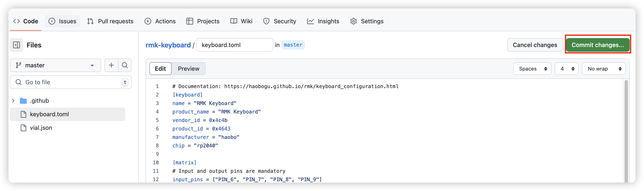Open the master branch dropdown
The width and height of the screenshot is (644, 191).
(55, 65)
